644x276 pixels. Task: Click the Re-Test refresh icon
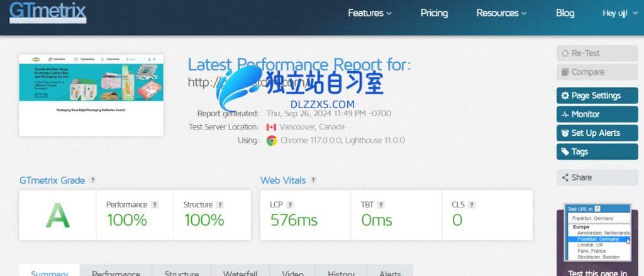[565, 53]
